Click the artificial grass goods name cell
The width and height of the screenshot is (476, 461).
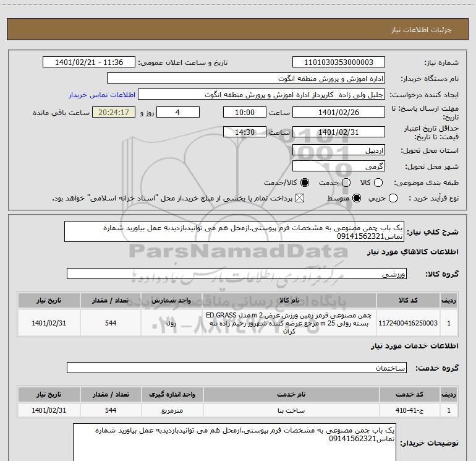click(289, 323)
